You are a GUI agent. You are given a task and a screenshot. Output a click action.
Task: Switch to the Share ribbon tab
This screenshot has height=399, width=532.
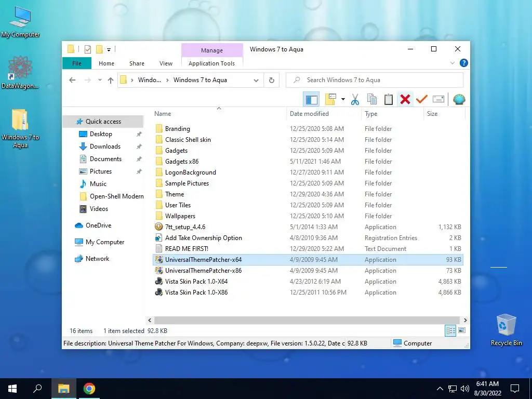[x=137, y=63]
